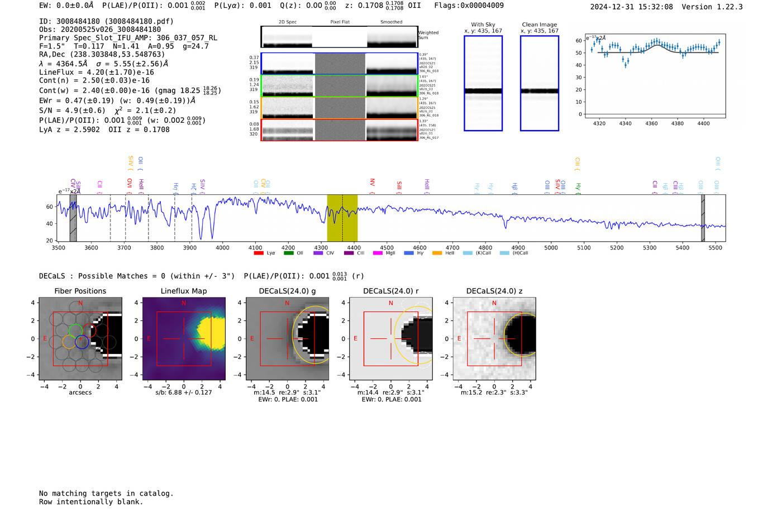Select the Primary Spec_Slot_IFU_AMP line
The height and width of the screenshot is (532, 782).
(x=128, y=38)
